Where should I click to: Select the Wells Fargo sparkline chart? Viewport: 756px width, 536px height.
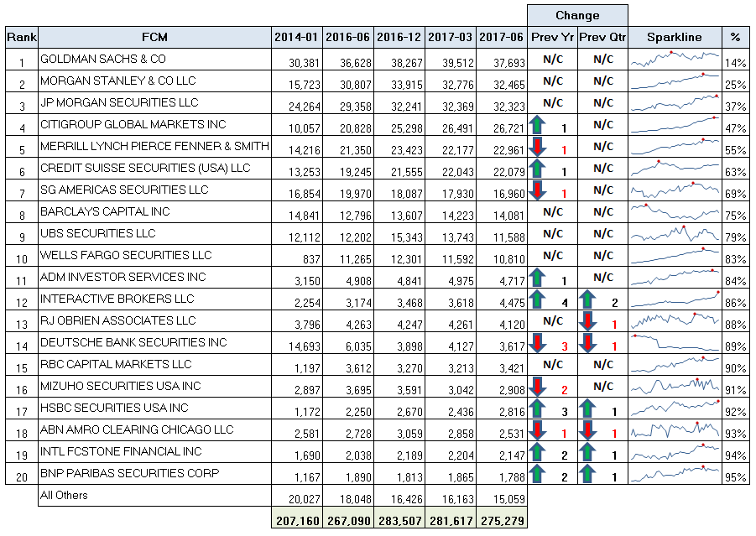click(x=675, y=256)
